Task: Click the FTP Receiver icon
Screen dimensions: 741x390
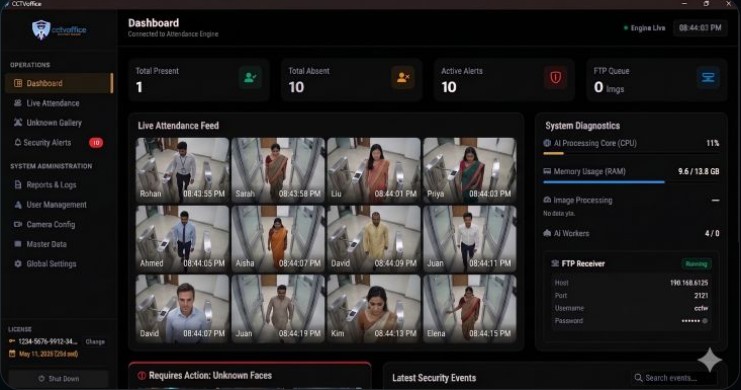Action: (x=555, y=263)
